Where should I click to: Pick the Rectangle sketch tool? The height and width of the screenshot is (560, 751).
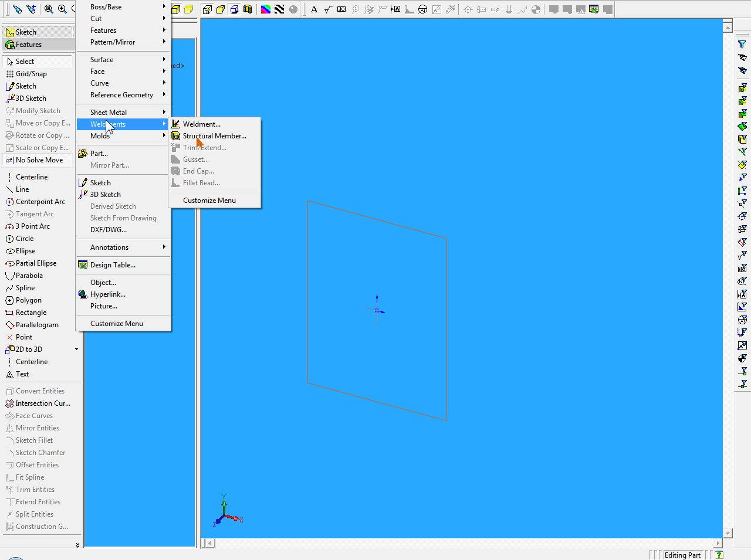31,313
